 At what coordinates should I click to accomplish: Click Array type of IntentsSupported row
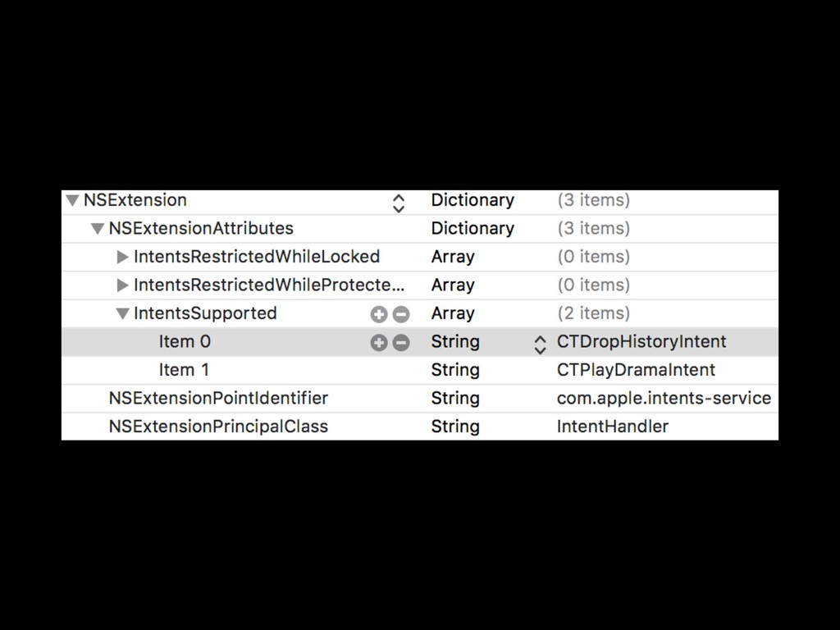tap(453, 313)
